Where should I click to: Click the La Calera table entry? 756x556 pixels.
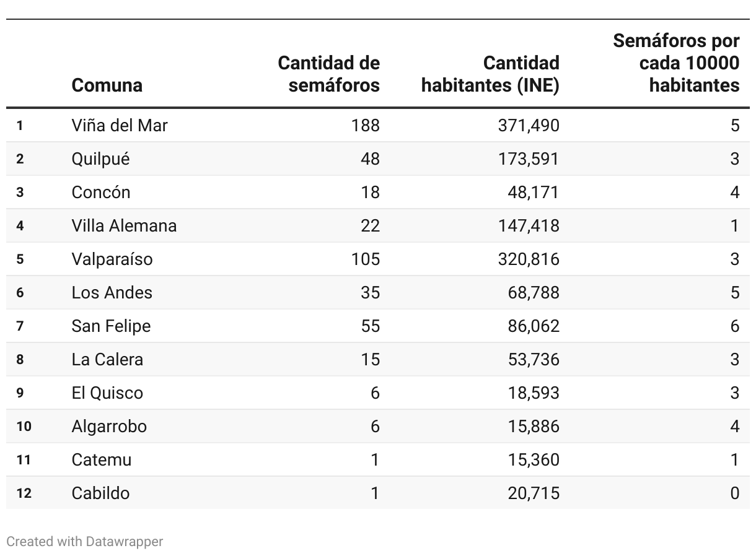107,360
